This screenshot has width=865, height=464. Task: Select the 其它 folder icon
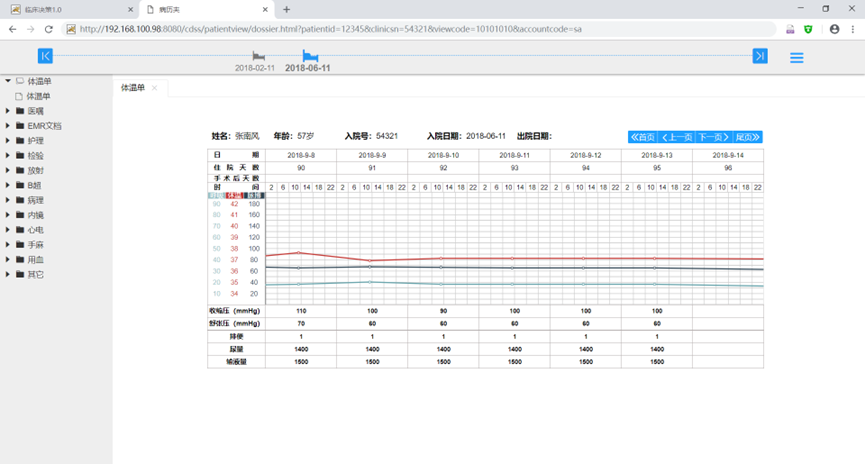coord(20,274)
